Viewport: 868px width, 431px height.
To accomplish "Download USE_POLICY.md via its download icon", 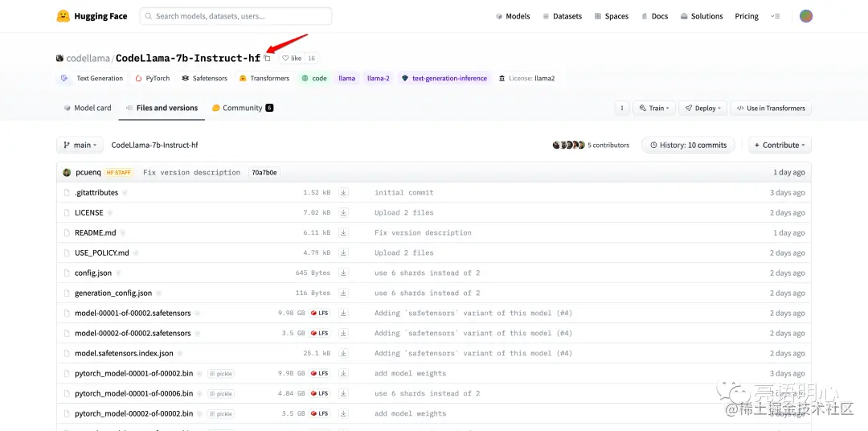I will tap(343, 252).
